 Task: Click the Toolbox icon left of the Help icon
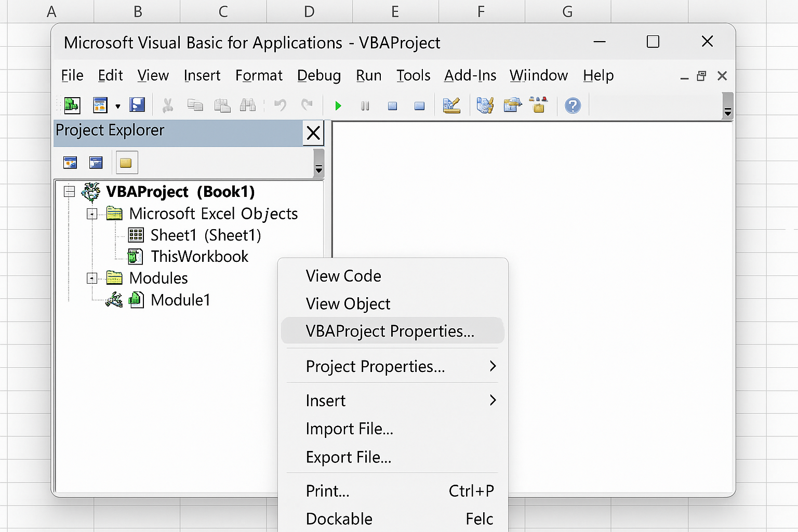539,105
